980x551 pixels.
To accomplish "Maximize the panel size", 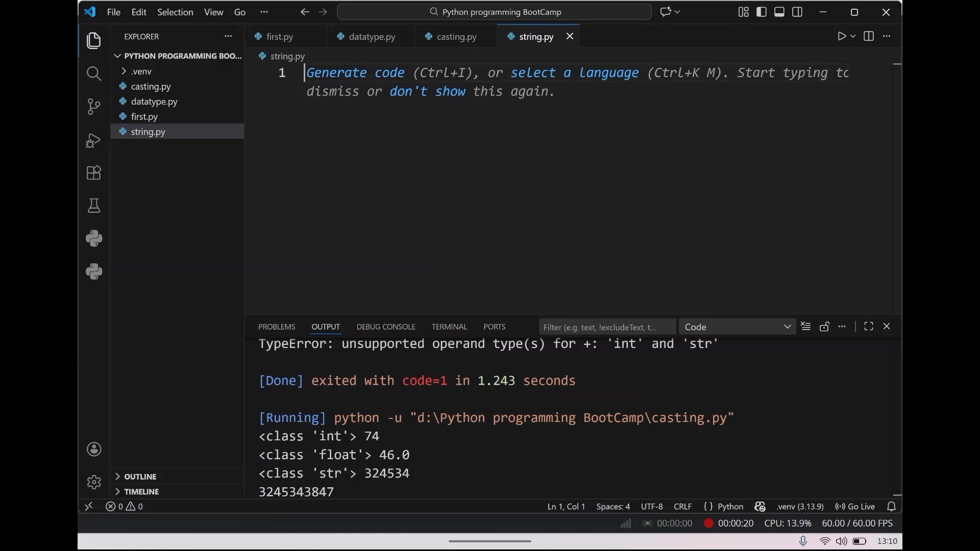I will tap(869, 327).
